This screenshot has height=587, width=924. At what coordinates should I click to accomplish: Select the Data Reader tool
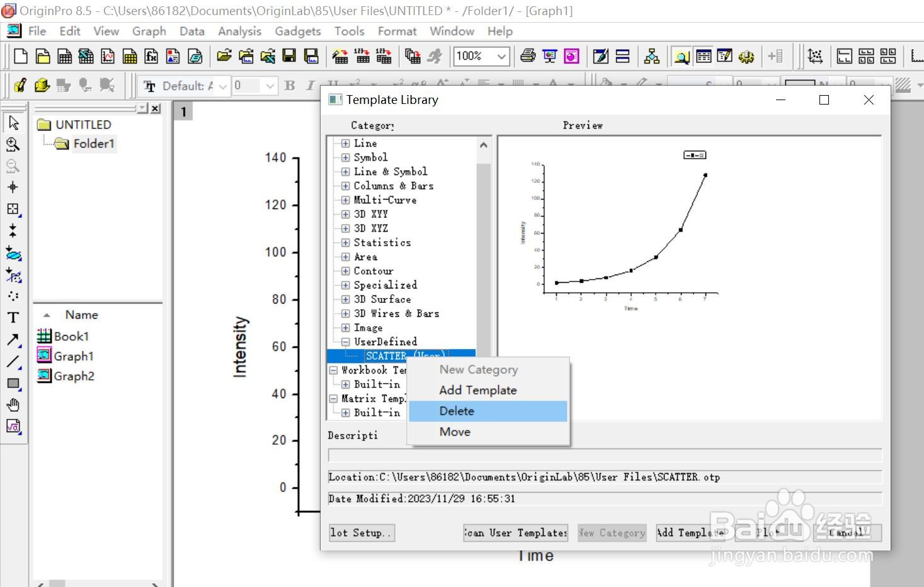click(x=13, y=209)
